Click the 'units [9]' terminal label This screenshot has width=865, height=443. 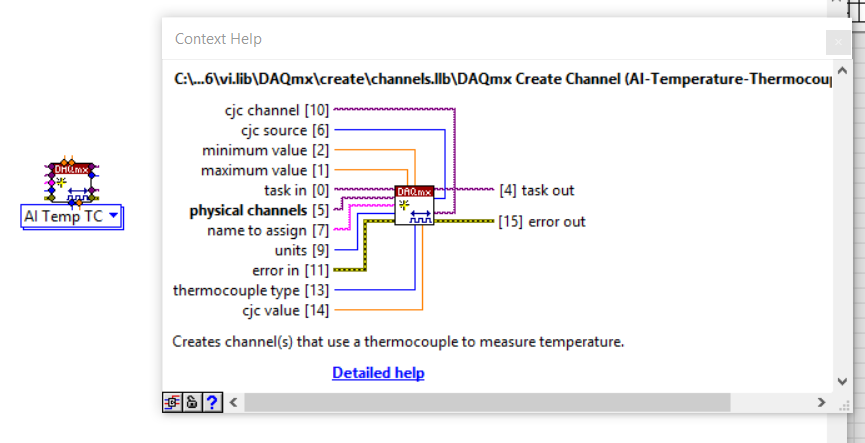click(x=302, y=250)
